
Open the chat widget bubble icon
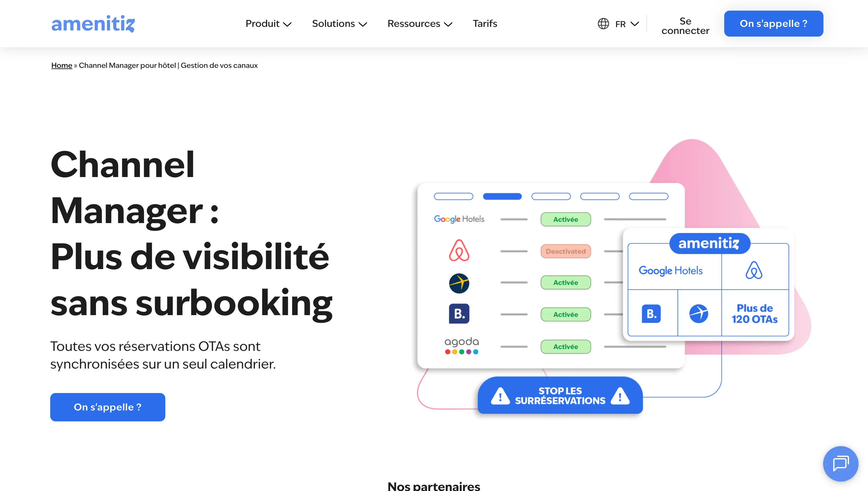pyautogui.click(x=840, y=463)
